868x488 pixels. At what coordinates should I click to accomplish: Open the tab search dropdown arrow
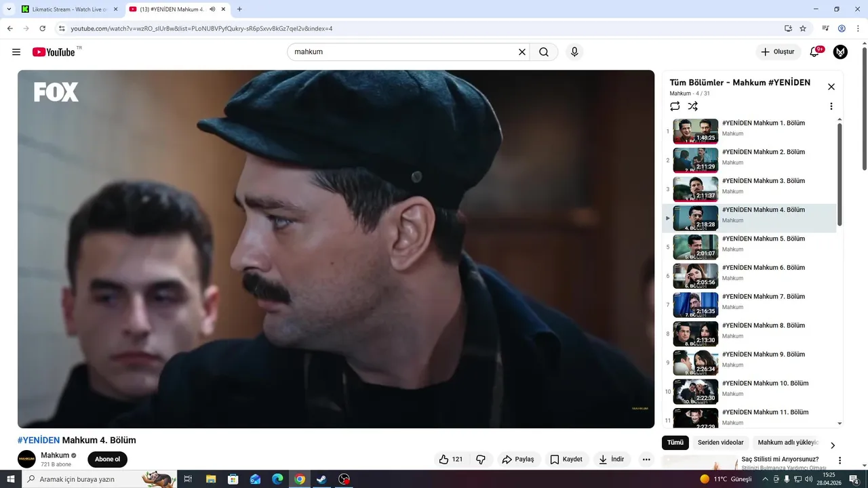click(9, 9)
